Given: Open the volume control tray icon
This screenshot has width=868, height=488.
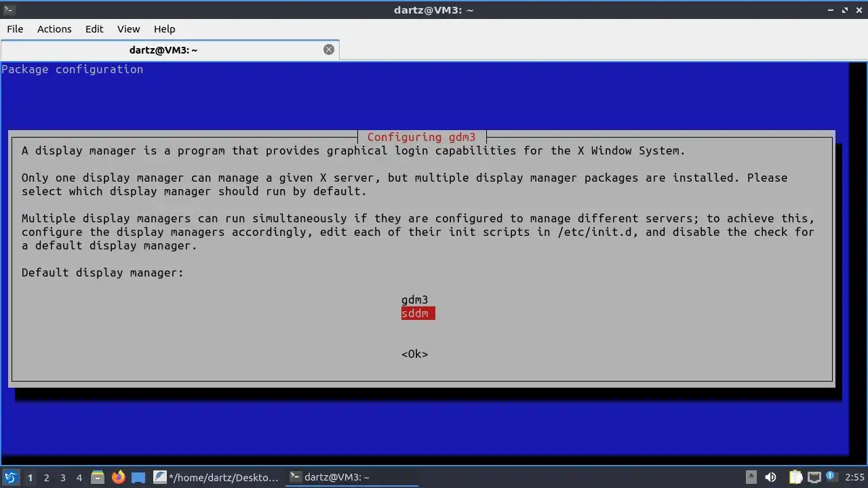Looking at the screenshot, I should tap(770, 477).
